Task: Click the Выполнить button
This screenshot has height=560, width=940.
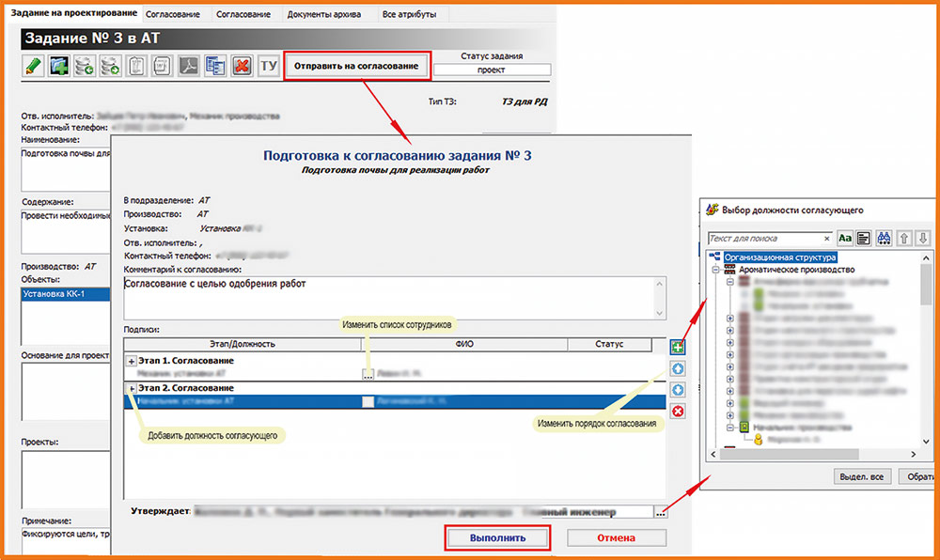Action: point(496,538)
